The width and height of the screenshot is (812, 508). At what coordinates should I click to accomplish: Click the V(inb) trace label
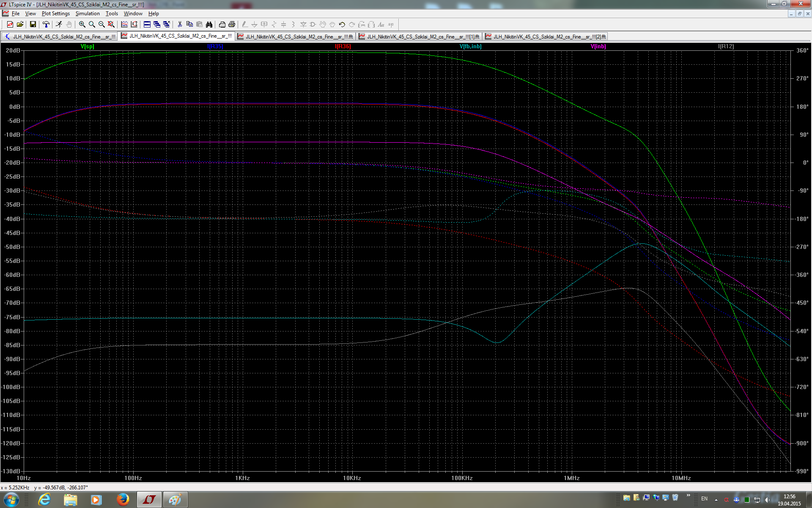coord(598,46)
